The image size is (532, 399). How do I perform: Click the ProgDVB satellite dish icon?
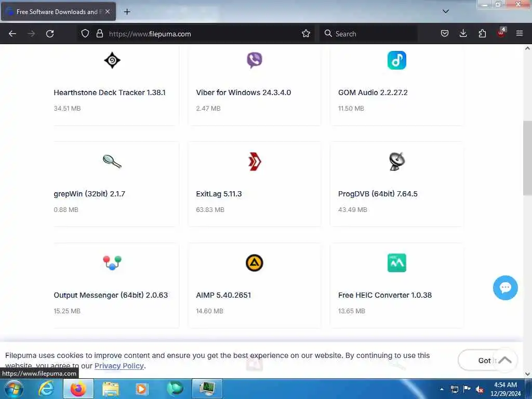396,162
